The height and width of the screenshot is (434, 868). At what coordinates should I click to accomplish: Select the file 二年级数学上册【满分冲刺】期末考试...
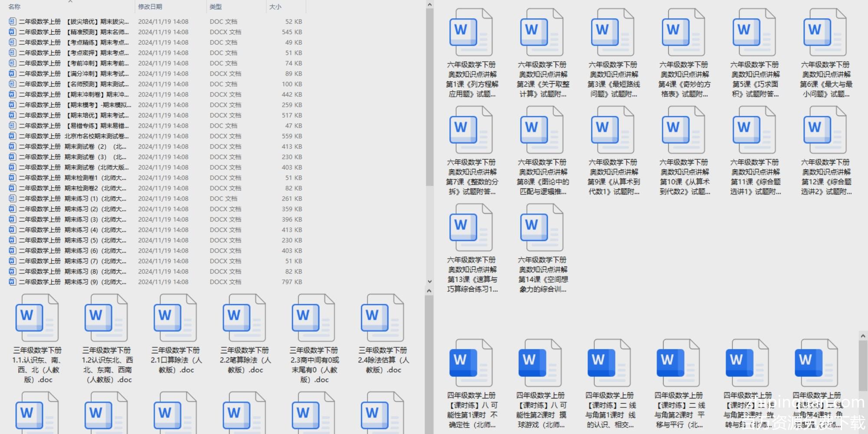pyautogui.click(x=74, y=73)
